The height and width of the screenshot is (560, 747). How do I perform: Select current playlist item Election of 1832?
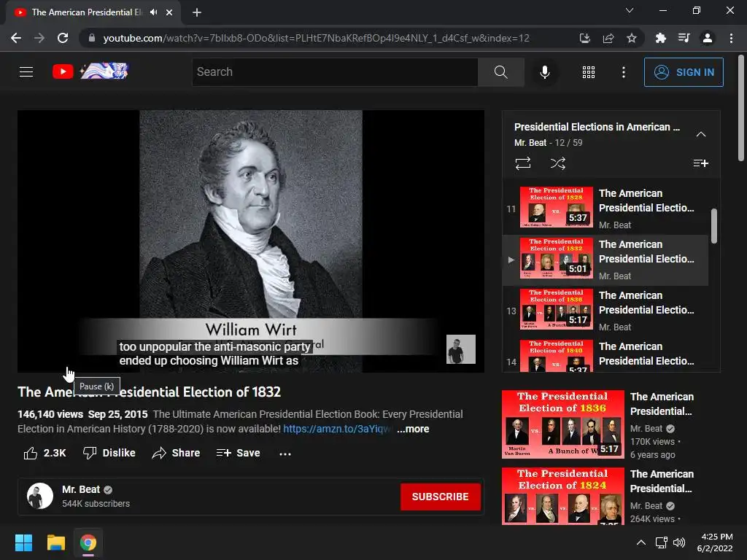tap(605, 260)
